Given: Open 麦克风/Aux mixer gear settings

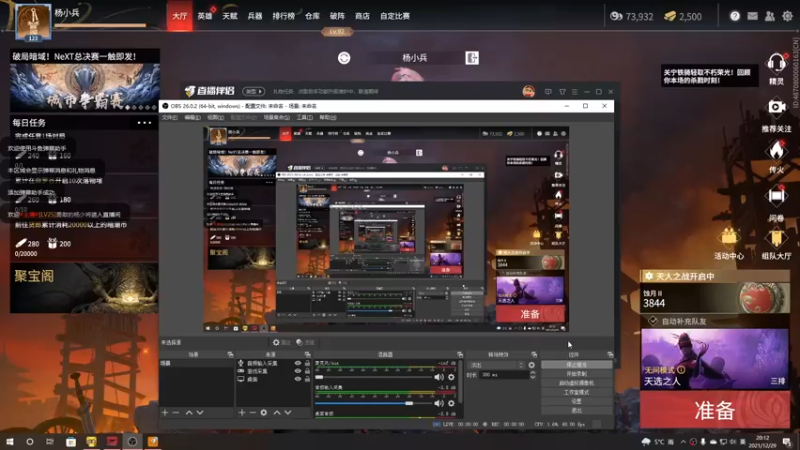Looking at the screenshot, I should [x=451, y=378].
